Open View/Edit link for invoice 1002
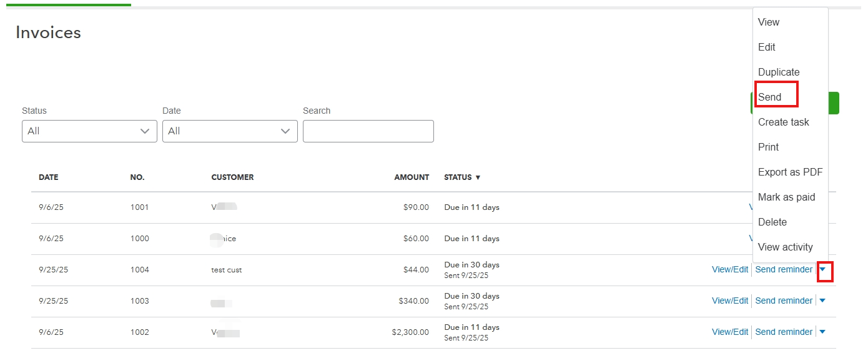Image resolution: width=868 pixels, height=363 pixels. pos(729,332)
